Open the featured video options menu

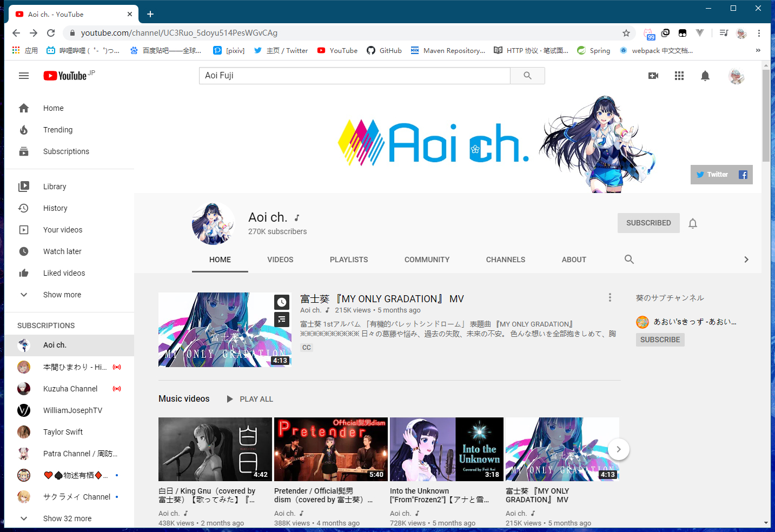(x=610, y=297)
